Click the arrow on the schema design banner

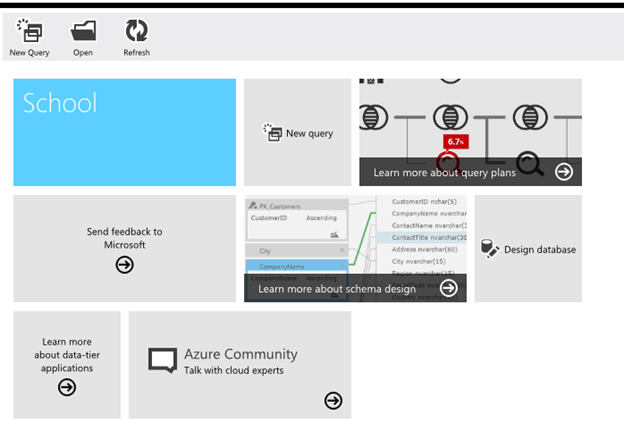pos(449,288)
